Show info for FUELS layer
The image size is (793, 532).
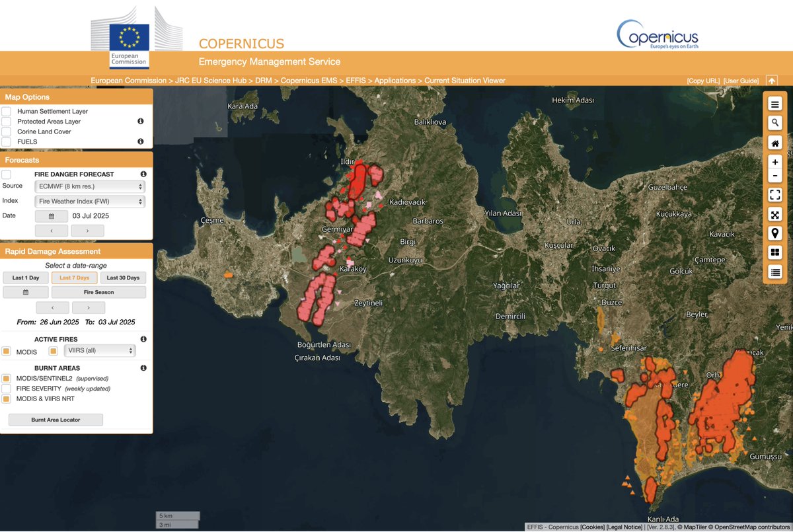[140, 141]
